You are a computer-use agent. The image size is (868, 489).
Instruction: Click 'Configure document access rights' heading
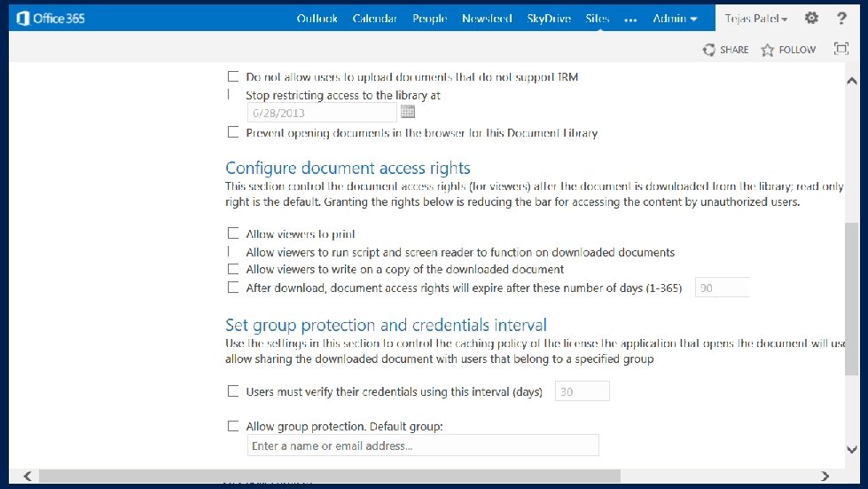(x=348, y=168)
